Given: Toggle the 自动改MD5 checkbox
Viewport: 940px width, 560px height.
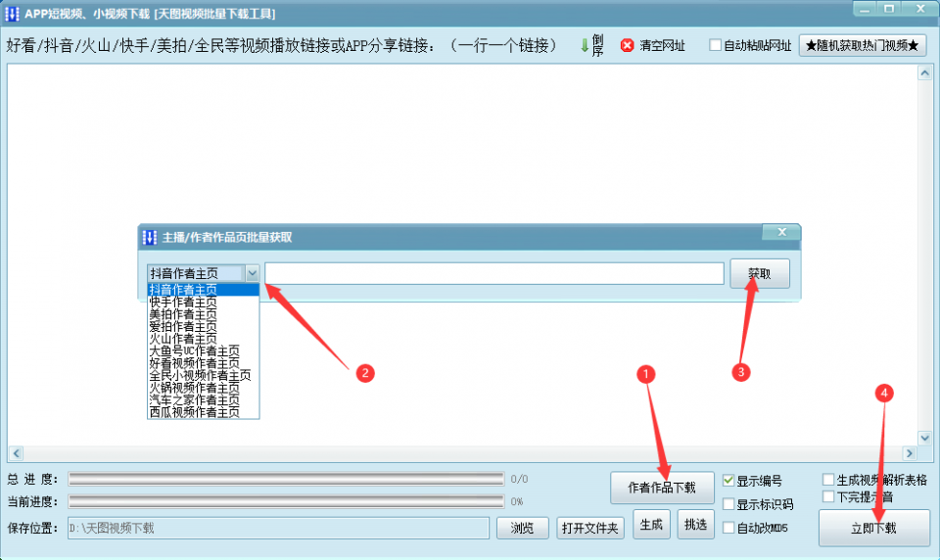Looking at the screenshot, I should tap(728, 528).
